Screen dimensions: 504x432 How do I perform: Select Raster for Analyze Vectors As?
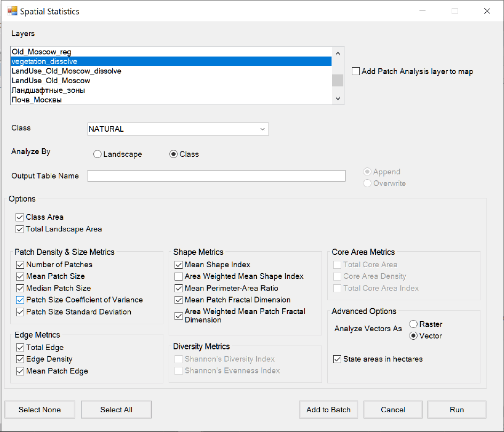413,324
